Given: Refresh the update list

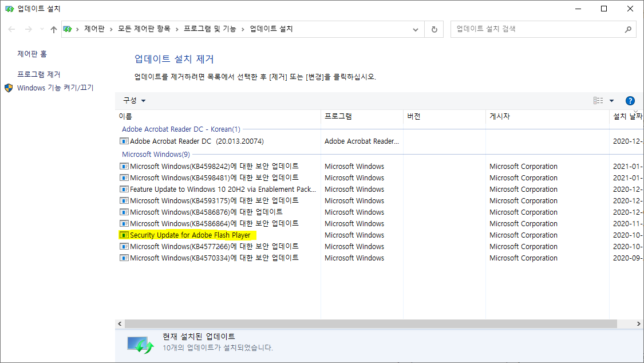Looking at the screenshot, I should tap(434, 30).
